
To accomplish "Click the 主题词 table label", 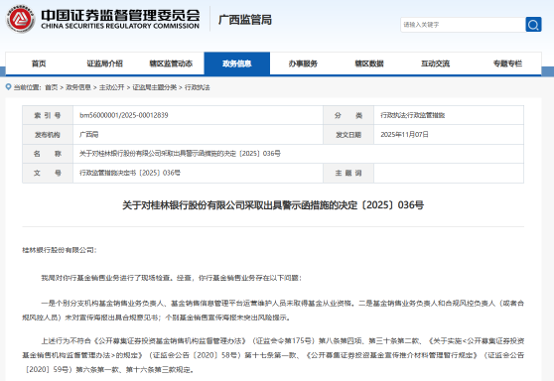I will click(x=348, y=173).
